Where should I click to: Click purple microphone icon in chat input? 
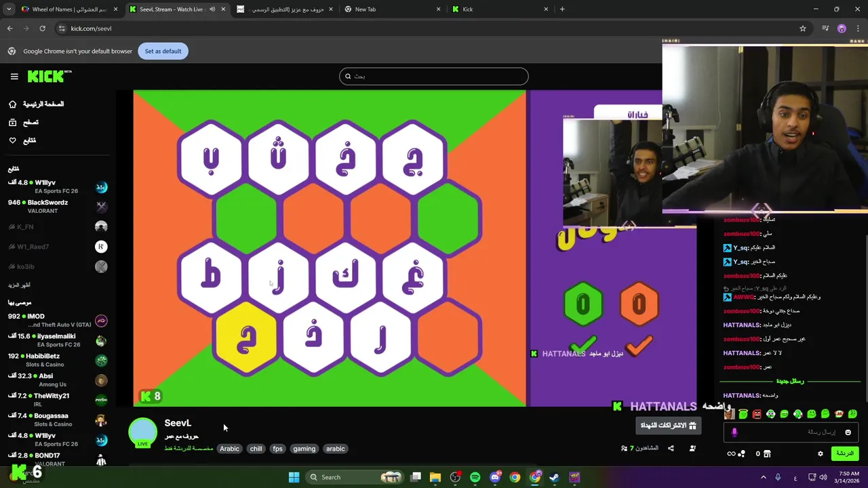(734, 432)
